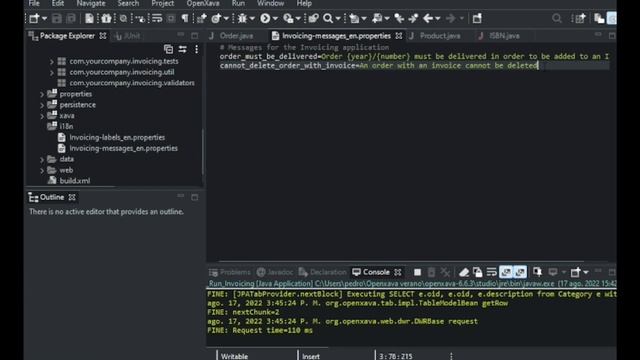
Task: Click the Search magnifier toolbar icon
Action: [x=328, y=18]
